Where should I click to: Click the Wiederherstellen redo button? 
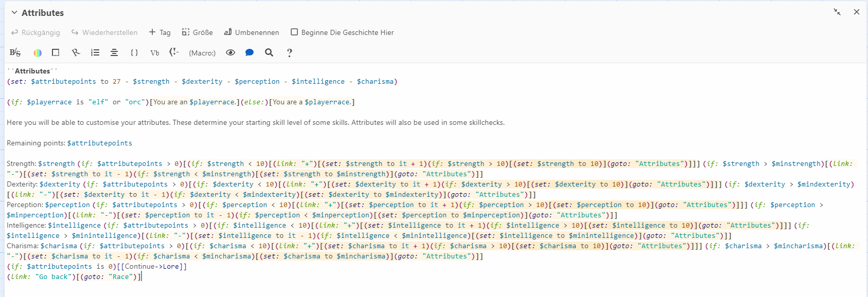pyautogui.click(x=104, y=32)
